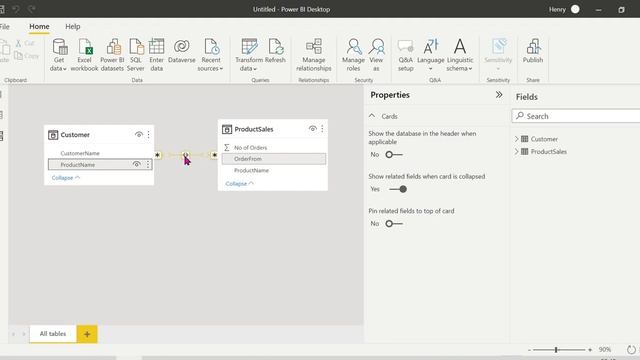This screenshot has height=360, width=640.
Task: Zoom out with the minus button
Action: (x=529, y=350)
